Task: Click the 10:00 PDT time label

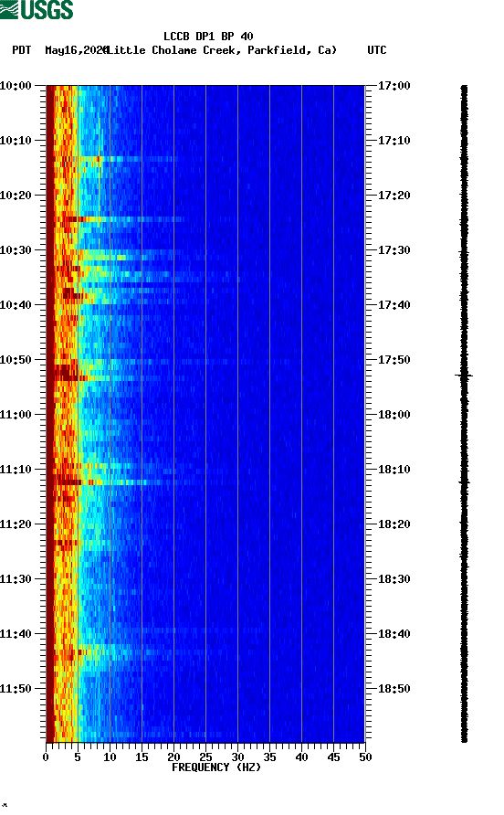Action: click(16, 86)
